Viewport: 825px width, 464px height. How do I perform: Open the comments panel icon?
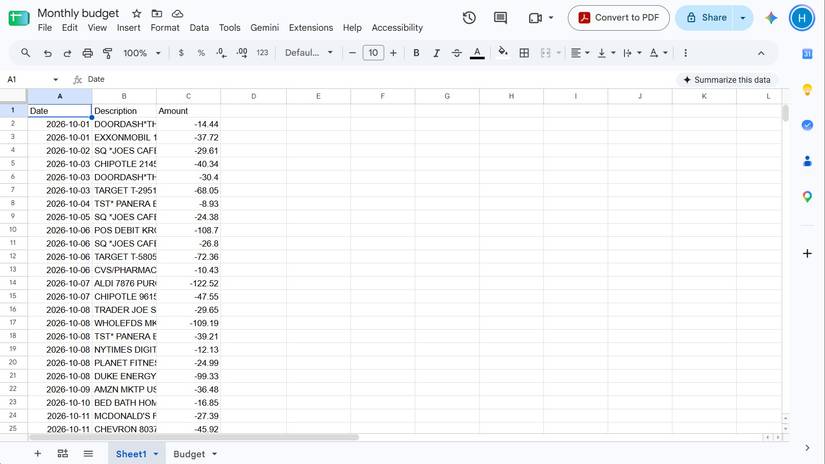click(x=500, y=18)
